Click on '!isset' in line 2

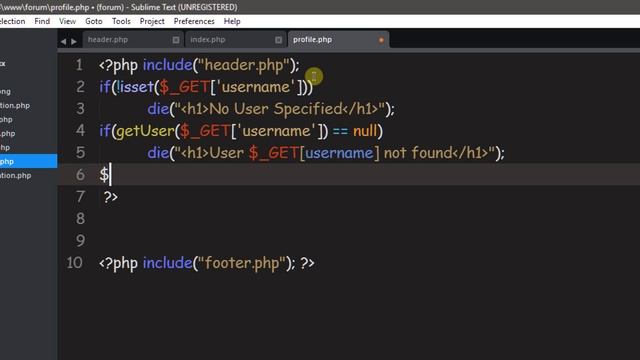point(135,87)
